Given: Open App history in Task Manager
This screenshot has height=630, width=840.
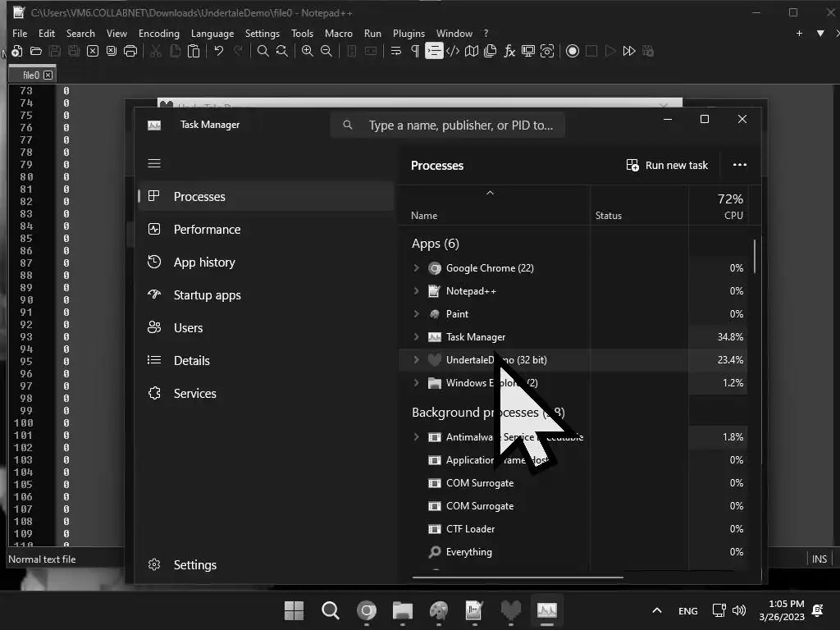Looking at the screenshot, I should 267,262.
